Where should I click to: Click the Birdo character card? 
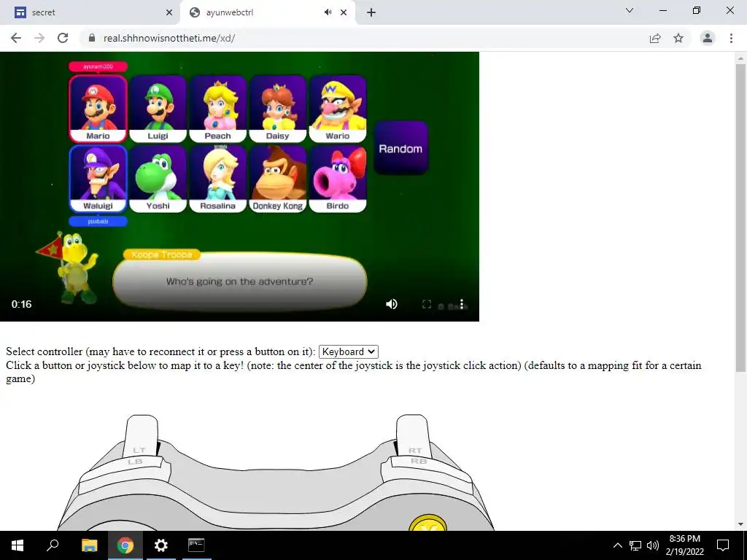(338, 179)
